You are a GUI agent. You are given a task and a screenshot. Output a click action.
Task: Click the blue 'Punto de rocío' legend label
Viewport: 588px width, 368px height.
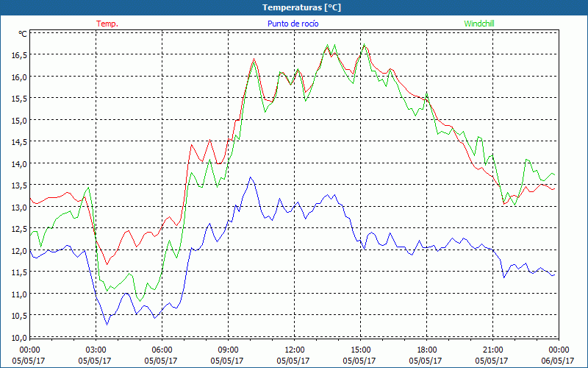coord(293,24)
